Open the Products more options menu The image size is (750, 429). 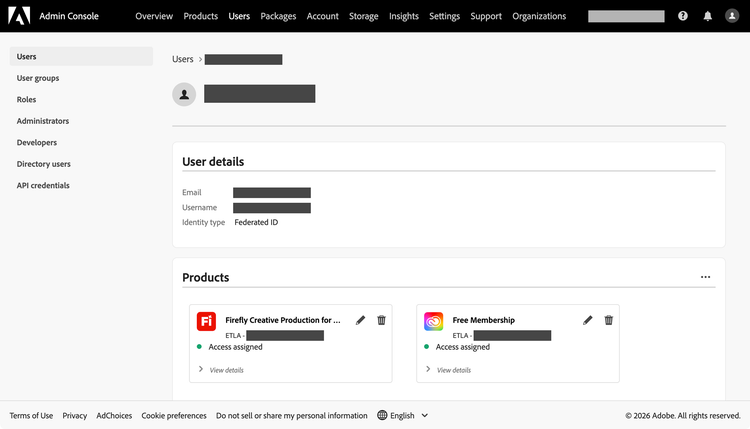705,277
